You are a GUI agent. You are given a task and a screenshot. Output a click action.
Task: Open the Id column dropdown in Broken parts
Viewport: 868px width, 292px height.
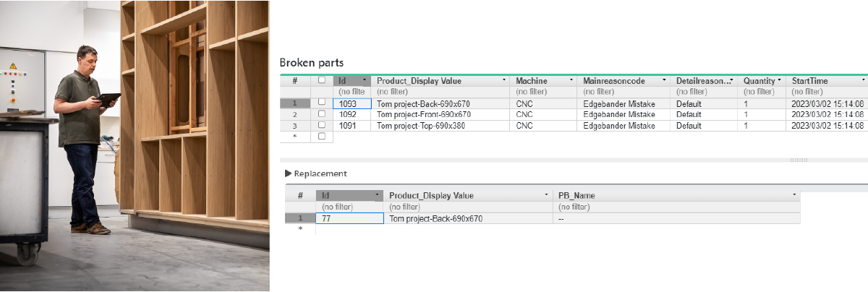[365, 81]
